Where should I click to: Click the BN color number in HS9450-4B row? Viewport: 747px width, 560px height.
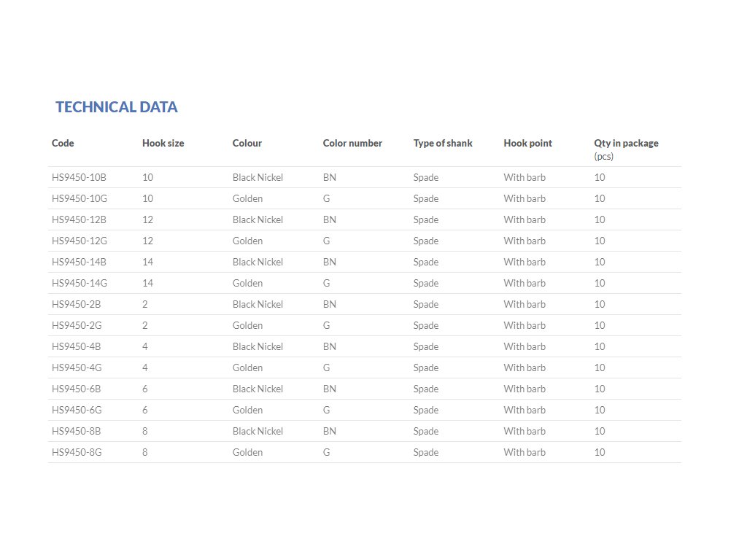click(329, 346)
